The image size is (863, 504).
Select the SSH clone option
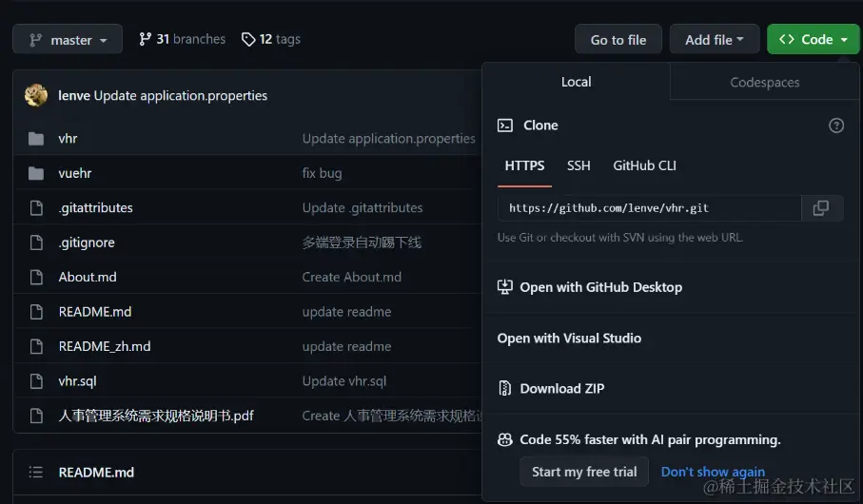pos(579,165)
